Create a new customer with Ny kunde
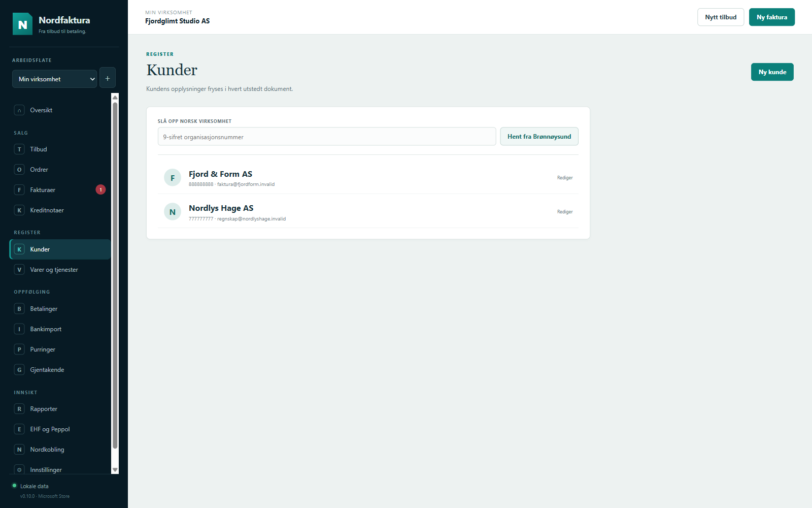812x508 pixels. [772, 72]
